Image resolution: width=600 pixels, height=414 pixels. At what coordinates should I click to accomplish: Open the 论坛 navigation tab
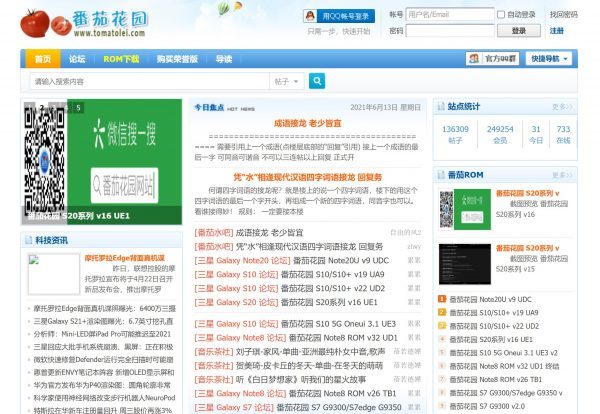(x=77, y=58)
